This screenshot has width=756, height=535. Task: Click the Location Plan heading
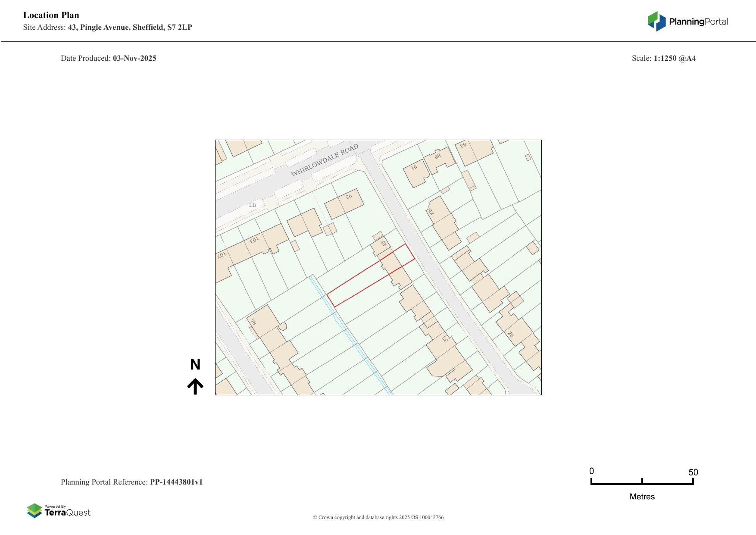tap(51, 16)
